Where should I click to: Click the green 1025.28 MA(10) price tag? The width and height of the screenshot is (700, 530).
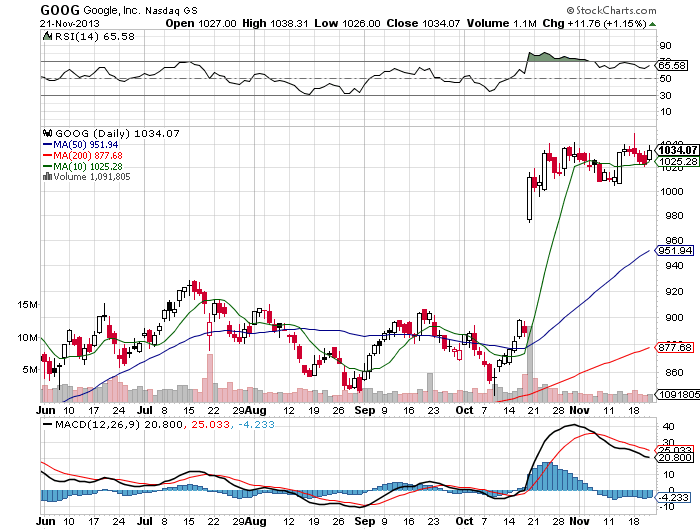pos(678,162)
